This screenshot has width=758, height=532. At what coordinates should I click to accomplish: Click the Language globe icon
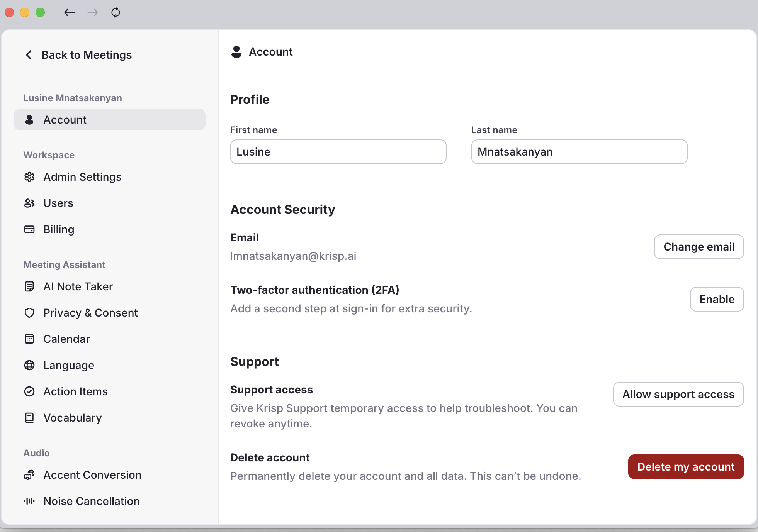(29, 365)
